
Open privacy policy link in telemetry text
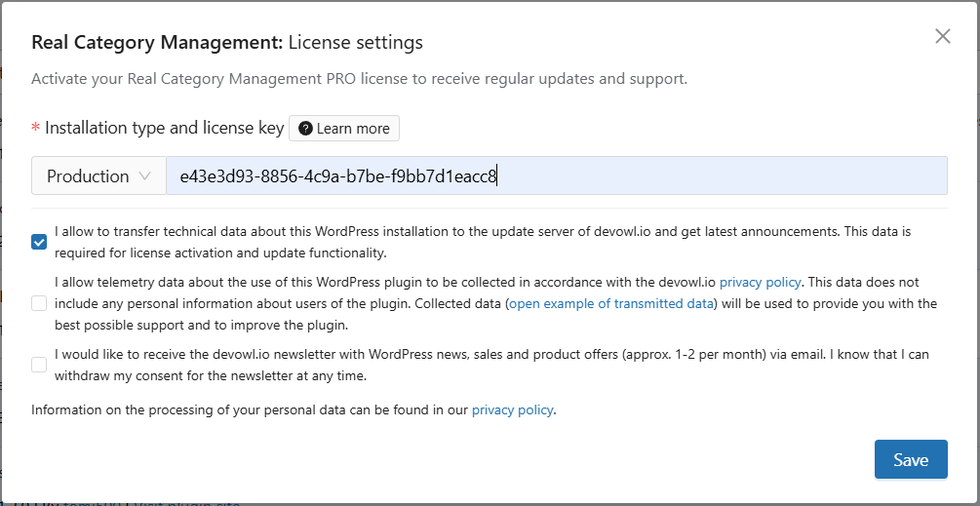(x=760, y=282)
